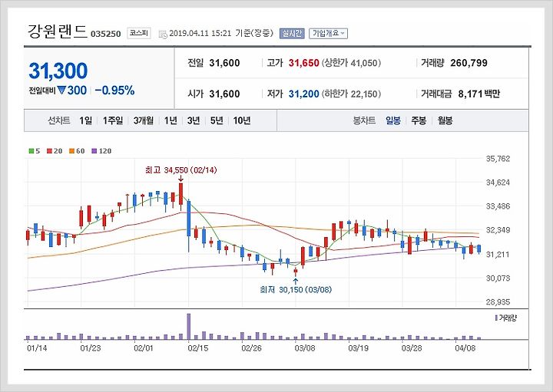Viewport: 553px width, 392px height.
Task: Select the 1년 line chart tab
Action: pyautogui.click(x=171, y=120)
